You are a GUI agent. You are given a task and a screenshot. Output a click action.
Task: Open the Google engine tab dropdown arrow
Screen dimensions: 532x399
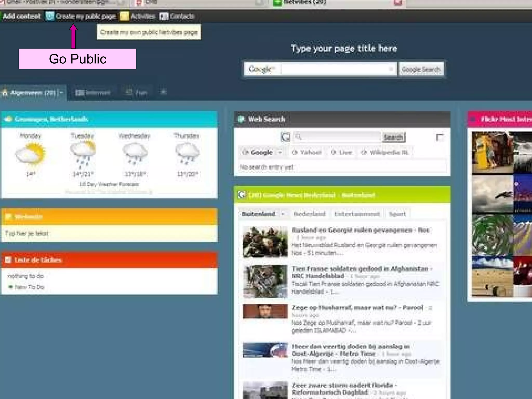pos(280,152)
